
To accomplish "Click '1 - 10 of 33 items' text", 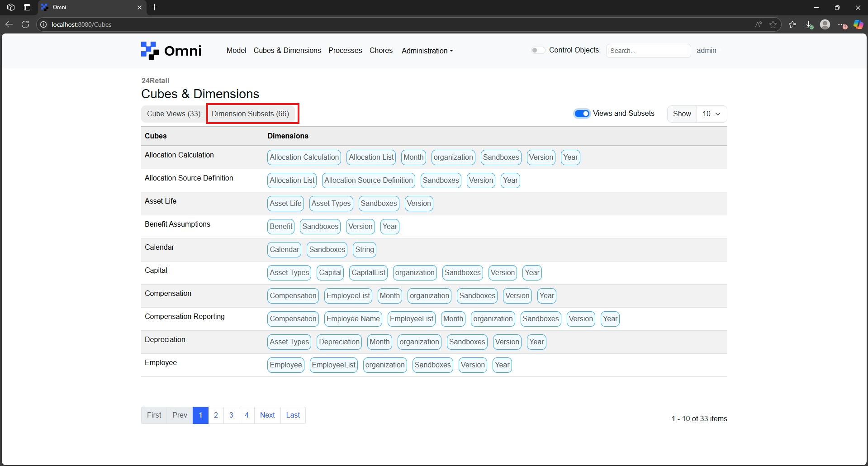I will (x=699, y=419).
